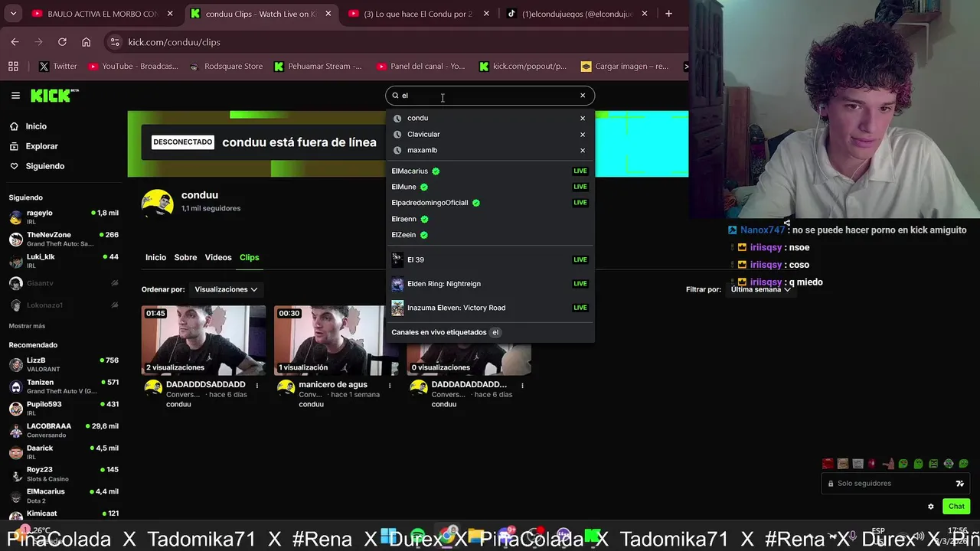
Task: Open Visualizaciones sort dropdown
Action: pyautogui.click(x=226, y=290)
